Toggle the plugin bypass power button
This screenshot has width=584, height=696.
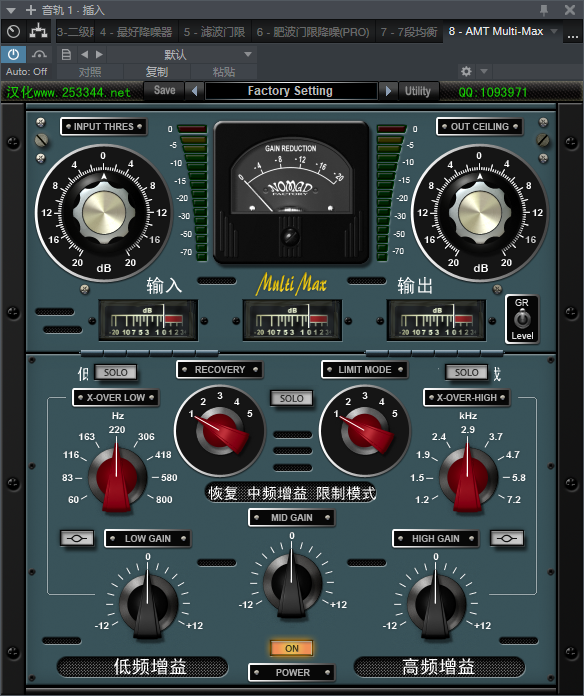click(x=13, y=55)
